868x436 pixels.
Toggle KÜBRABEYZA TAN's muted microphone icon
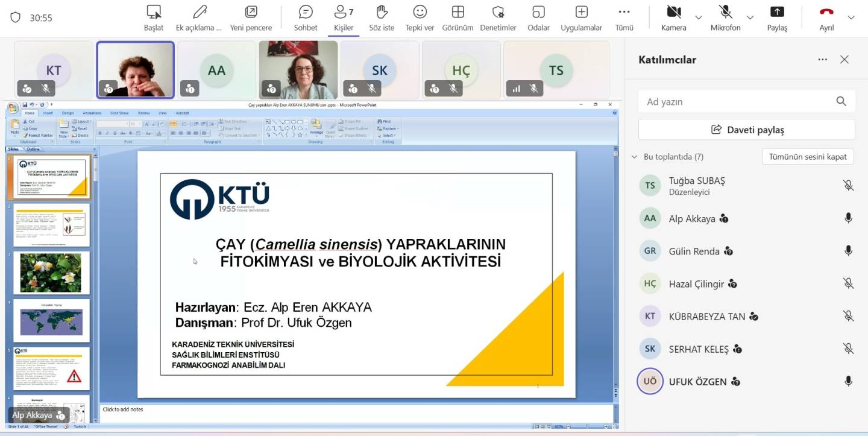[x=848, y=316]
